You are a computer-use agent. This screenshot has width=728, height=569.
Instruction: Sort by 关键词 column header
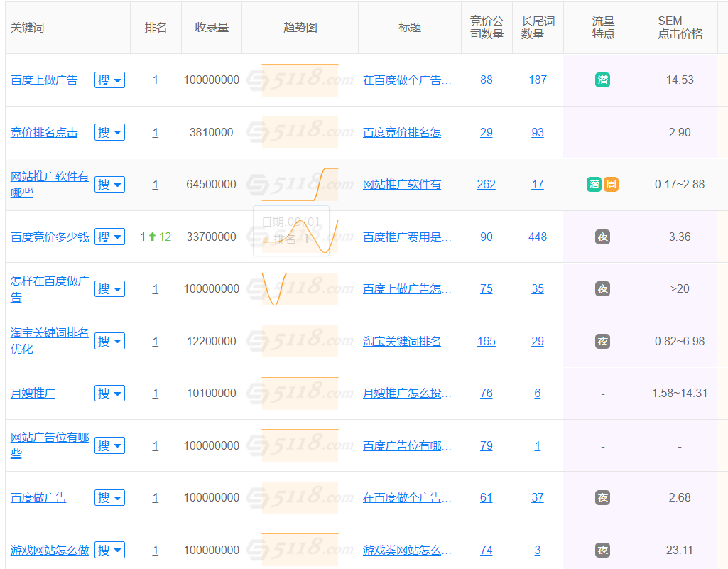[28, 28]
